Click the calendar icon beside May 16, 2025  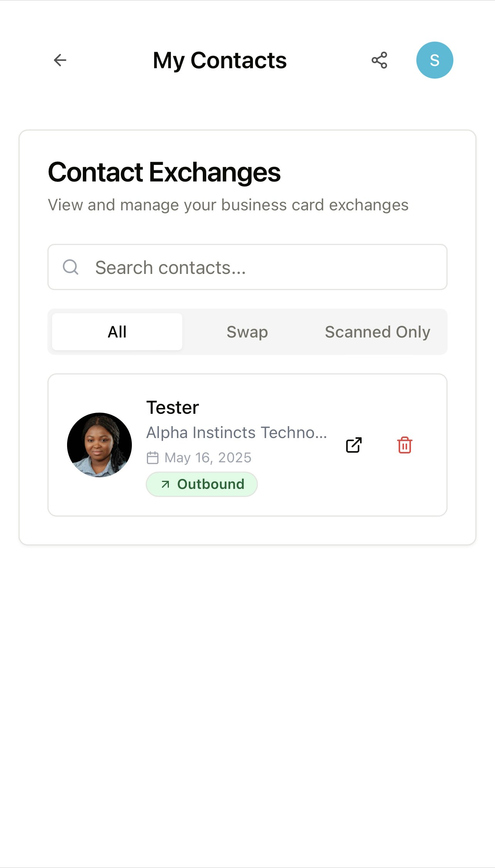click(x=153, y=458)
